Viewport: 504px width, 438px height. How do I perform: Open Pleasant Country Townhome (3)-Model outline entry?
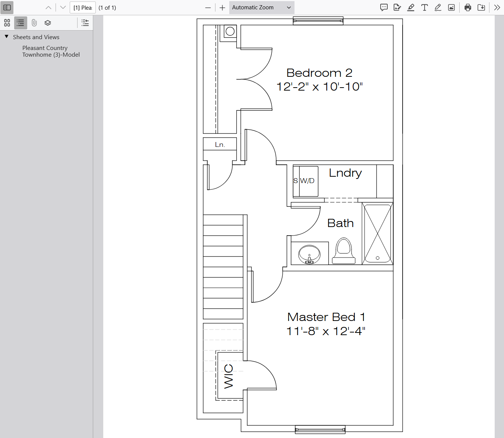coord(51,51)
